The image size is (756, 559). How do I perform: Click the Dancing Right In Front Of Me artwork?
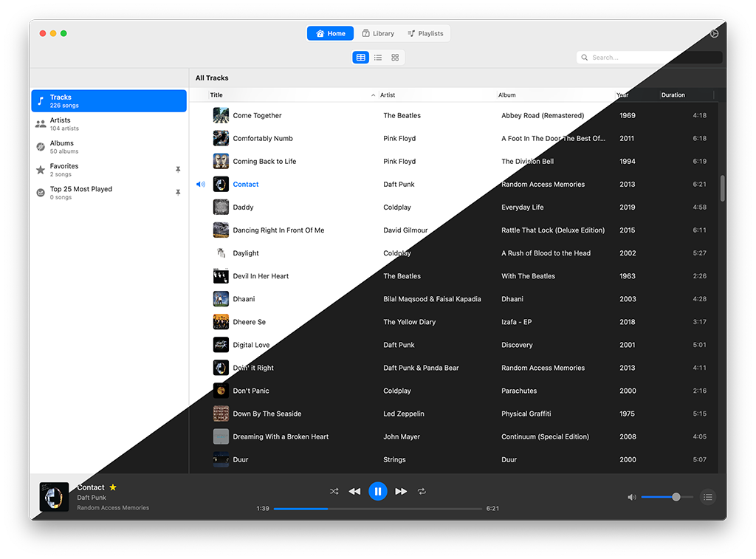click(221, 230)
